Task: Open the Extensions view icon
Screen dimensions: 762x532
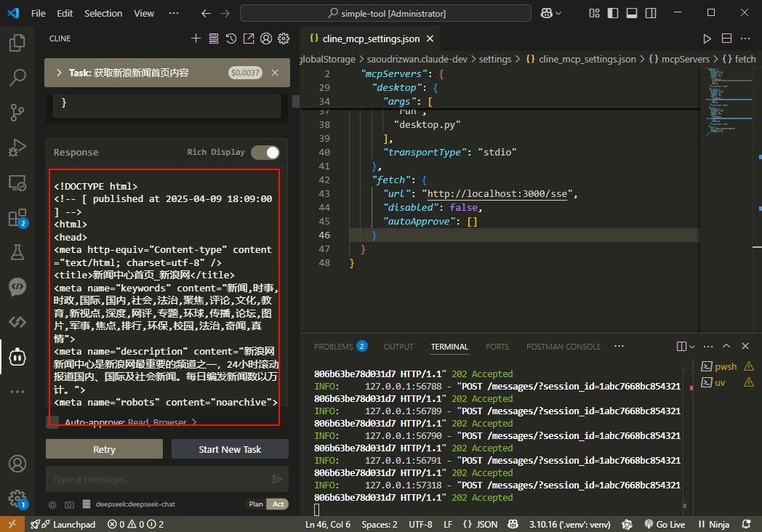Action: click(17, 217)
